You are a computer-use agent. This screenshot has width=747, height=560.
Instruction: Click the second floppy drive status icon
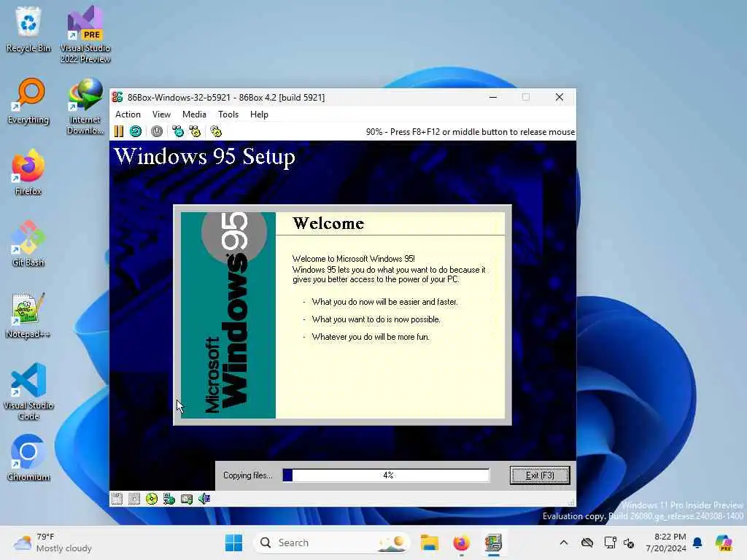click(134, 499)
